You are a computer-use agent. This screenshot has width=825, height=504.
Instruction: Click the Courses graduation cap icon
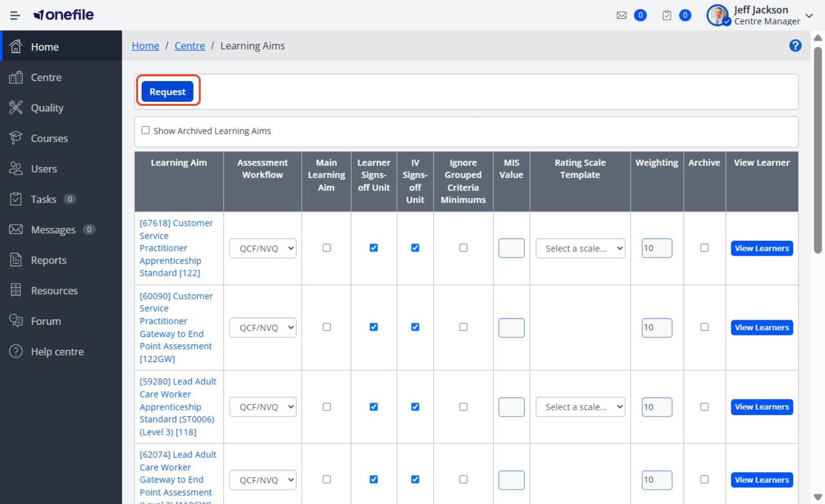16,138
